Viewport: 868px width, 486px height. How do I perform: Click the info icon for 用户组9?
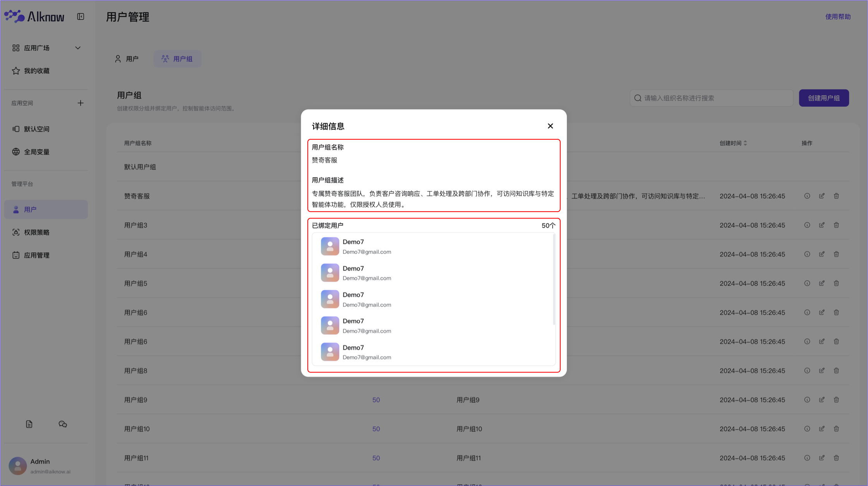point(807,400)
